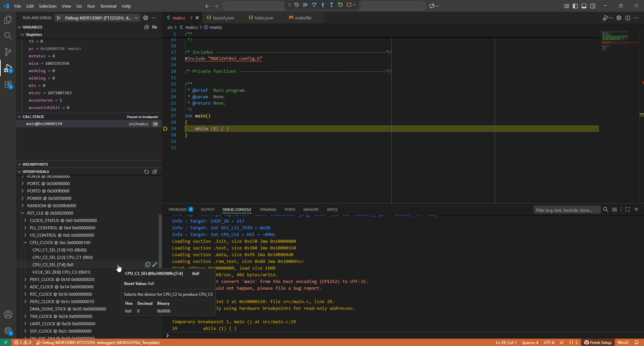The width and height of the screenshot is (644, 346).
Task: Toggle primary side bar visibility
Action: tap(575, 6)
